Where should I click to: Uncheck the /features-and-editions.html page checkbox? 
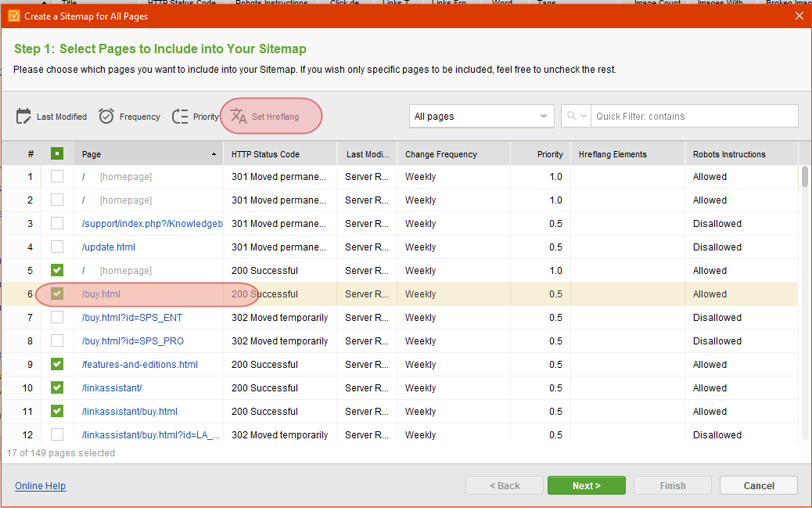pyautogui.click(x=57, y=365)
